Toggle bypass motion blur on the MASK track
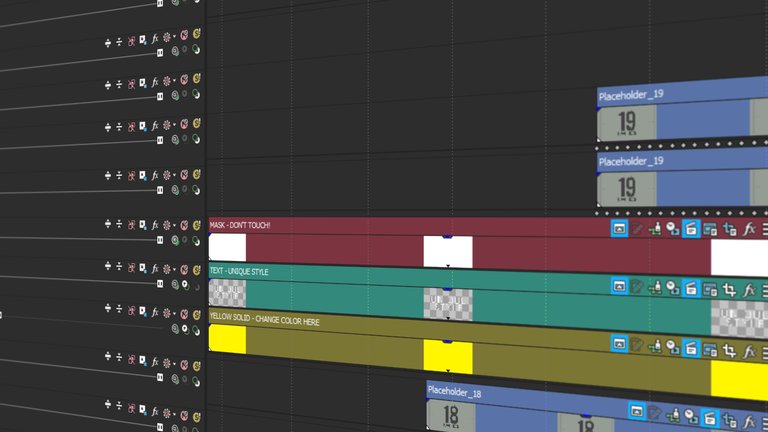Viewport: 768px width, 432px height. coord(131,225)
